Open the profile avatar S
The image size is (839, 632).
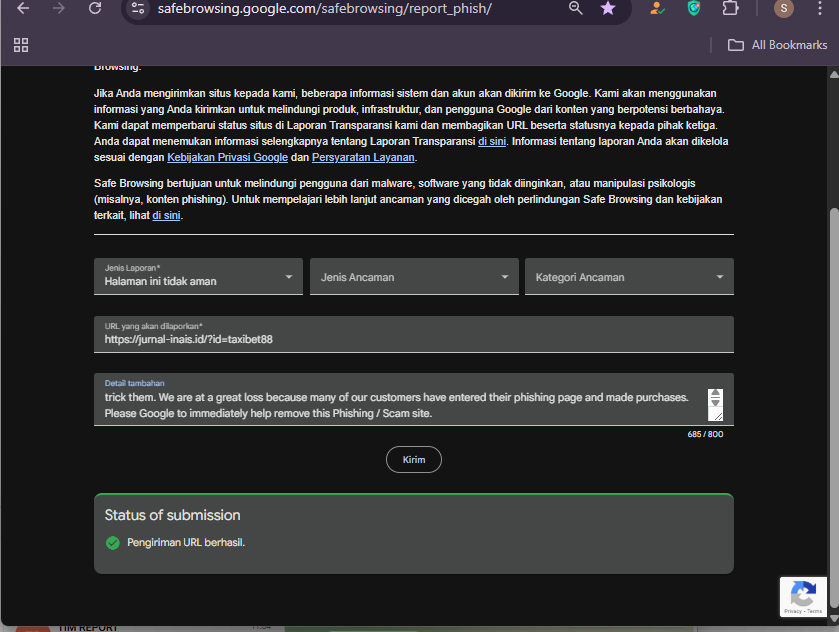coord(784,8)
